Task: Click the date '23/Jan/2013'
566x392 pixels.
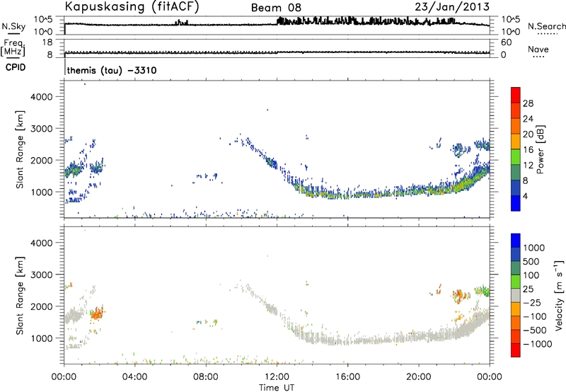Action: click(452, 7)
